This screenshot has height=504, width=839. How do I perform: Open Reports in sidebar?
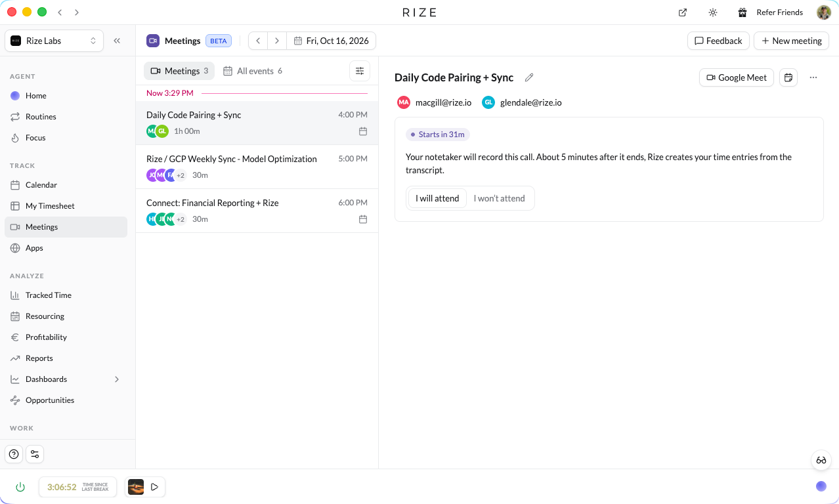tap(66, 358)
